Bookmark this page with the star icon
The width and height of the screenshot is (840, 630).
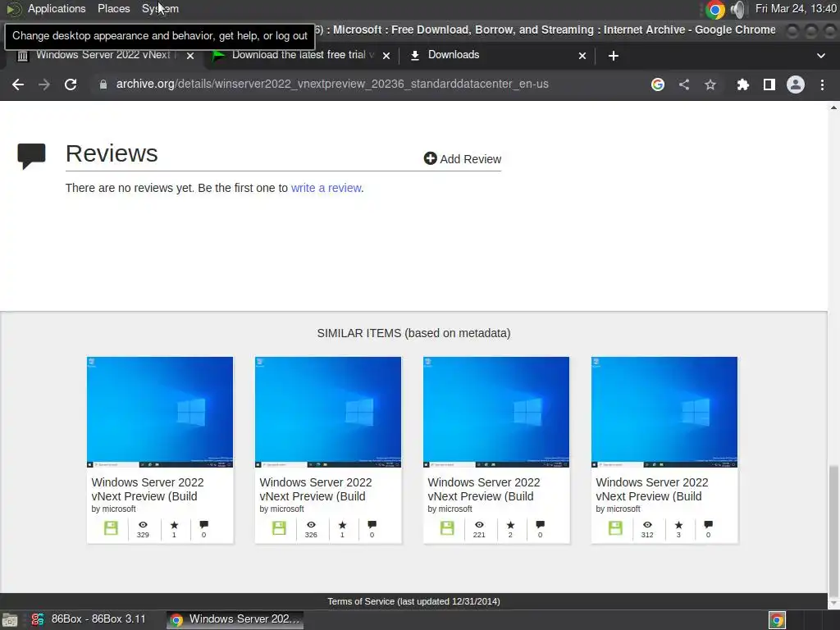(x=710, y=84)
